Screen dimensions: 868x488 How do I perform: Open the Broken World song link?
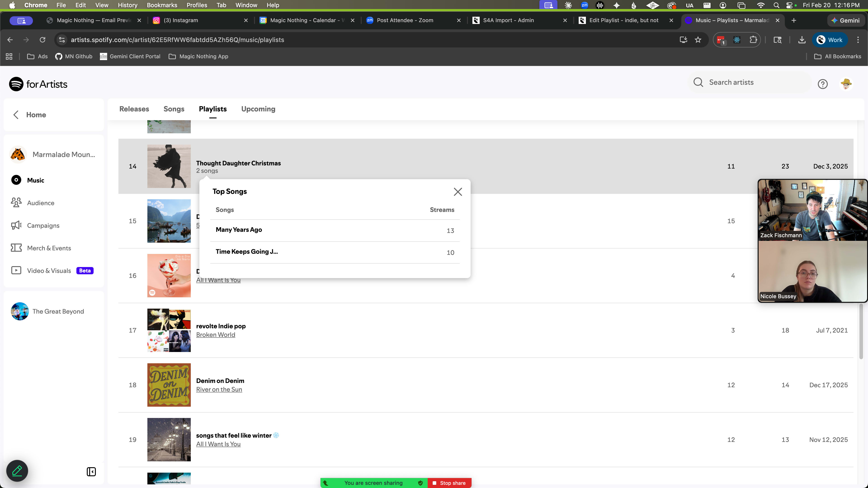tap(216, 334)
